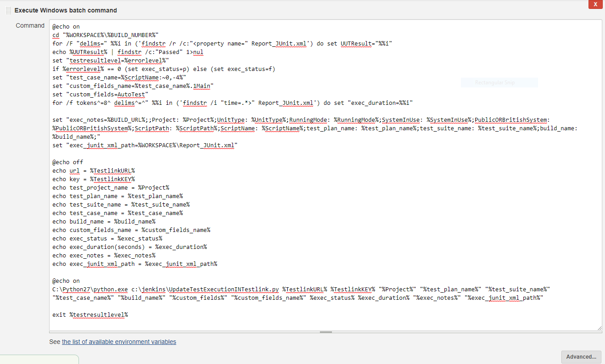The width and height of the screenshot is (605, 364).
Task: Expand advanced options for the batch step
Action: 581,357
